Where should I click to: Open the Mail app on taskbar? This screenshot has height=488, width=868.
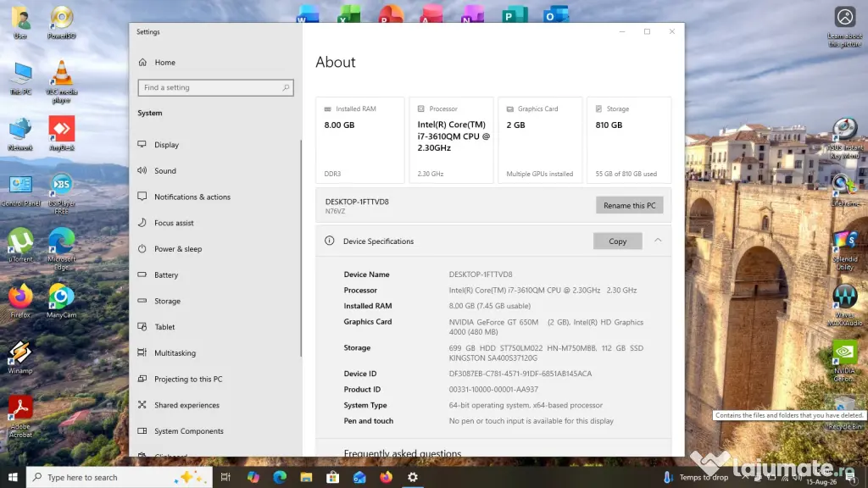pyautogui.click(x=359, y=477)
